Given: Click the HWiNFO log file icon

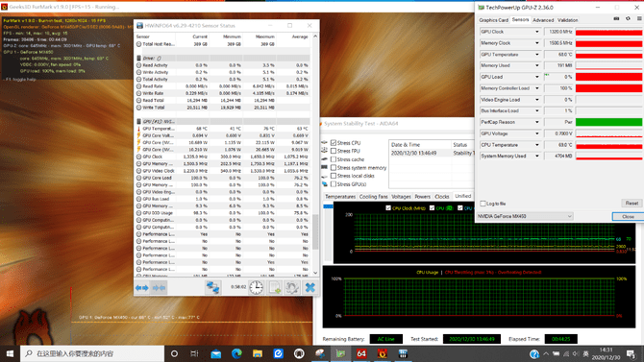Looking at the screenshot, I should tap(275, 287).
